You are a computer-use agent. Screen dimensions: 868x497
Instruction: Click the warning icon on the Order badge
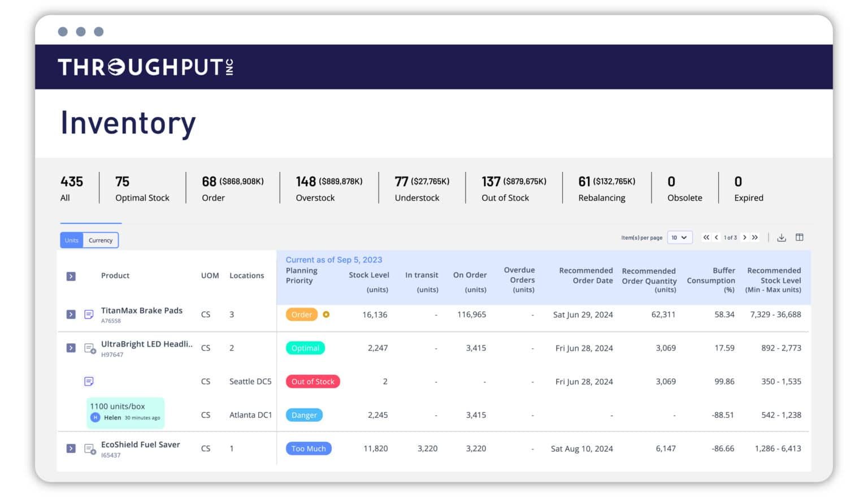pyautogui.click(x=327, y=314)
